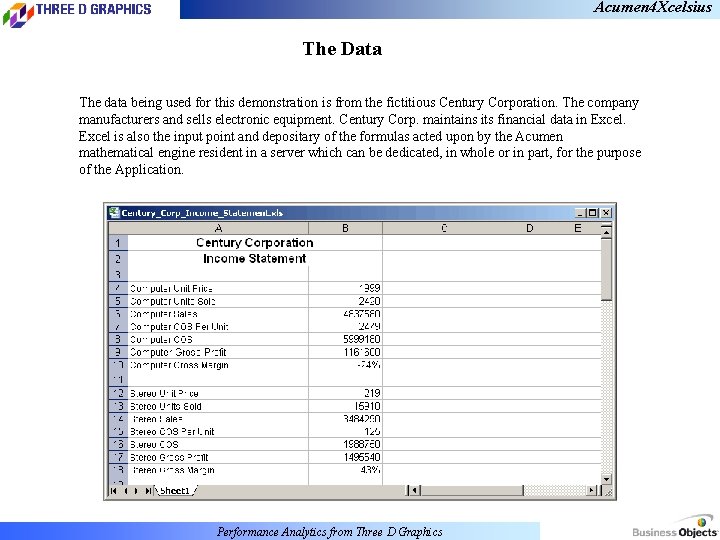Select column D header
Screen dimensions: 720x540
[529, 228]
